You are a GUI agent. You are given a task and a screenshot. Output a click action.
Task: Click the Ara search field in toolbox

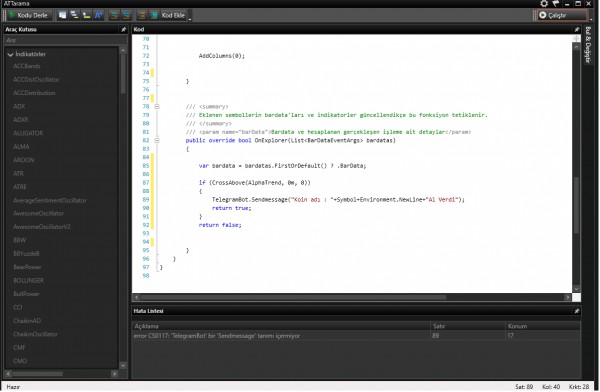tap(65, 40)
